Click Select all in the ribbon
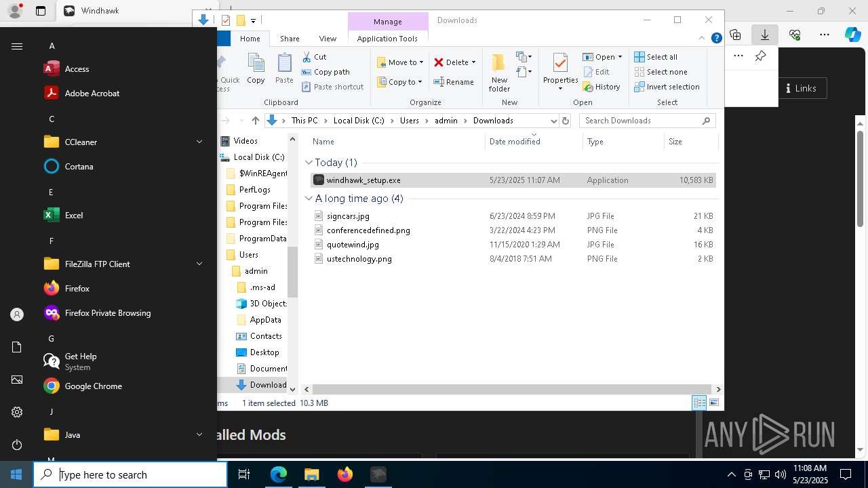The image size is (868, 488). click(656, 57)
